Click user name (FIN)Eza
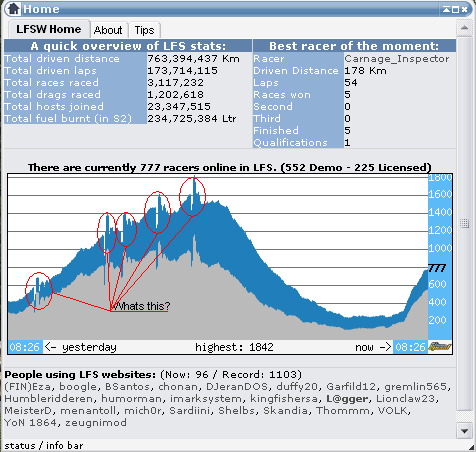Image resolution: width=476 pixels, height=452 pixels. pos(28,387)
